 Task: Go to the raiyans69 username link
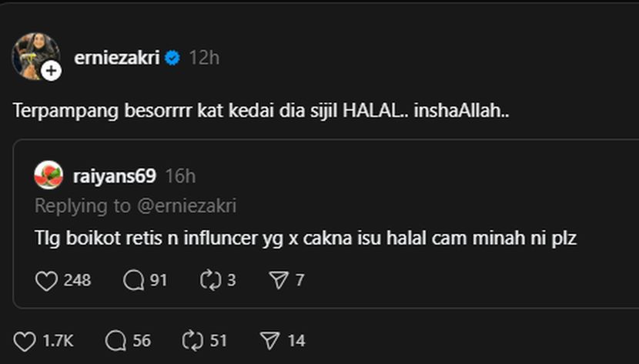114,176
